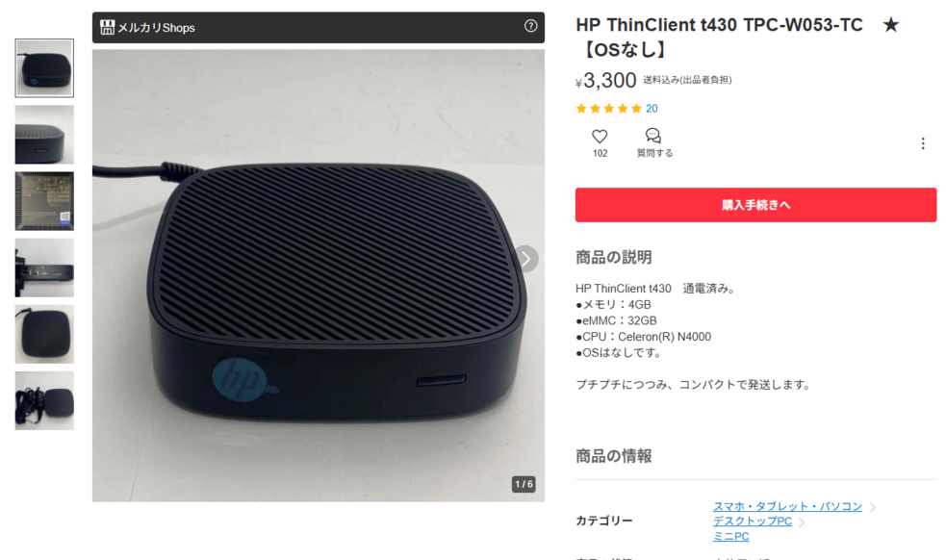Click the Mercari Shops store icon
The image size is (946, 560).
[x=108, y=27]
